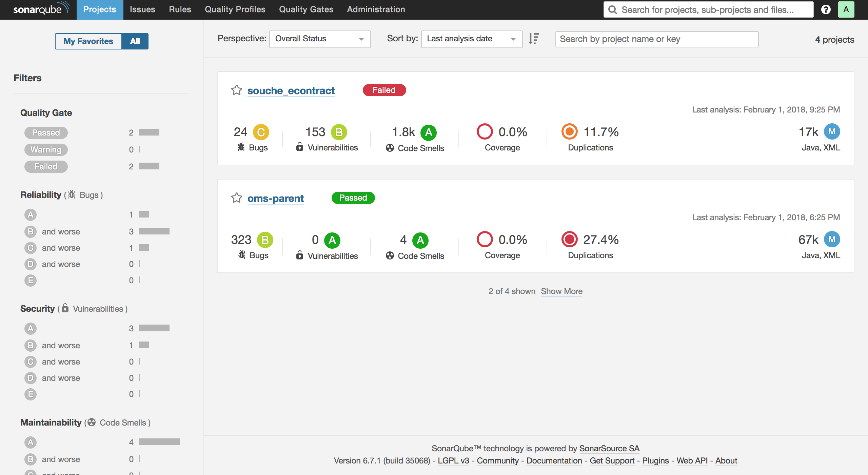
Task: Click the lock icon in souche_econtract card
Action: pyautogui.click(x=300, y=146)
